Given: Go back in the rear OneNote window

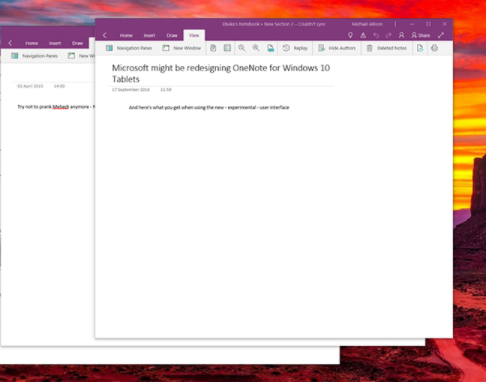Looking at the screenshot, I should click(x=10, y=43).
